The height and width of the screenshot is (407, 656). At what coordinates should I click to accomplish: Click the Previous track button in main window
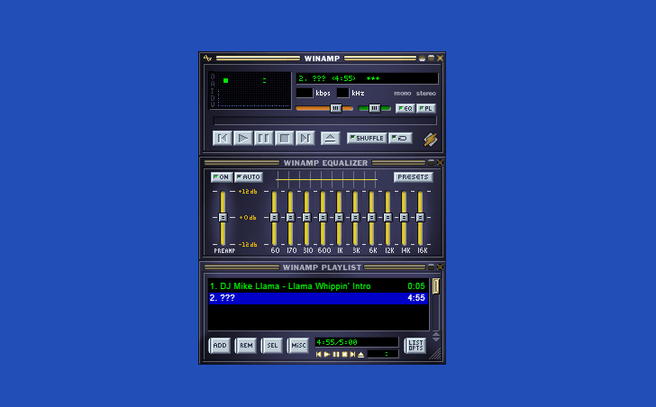click(222, 138)
